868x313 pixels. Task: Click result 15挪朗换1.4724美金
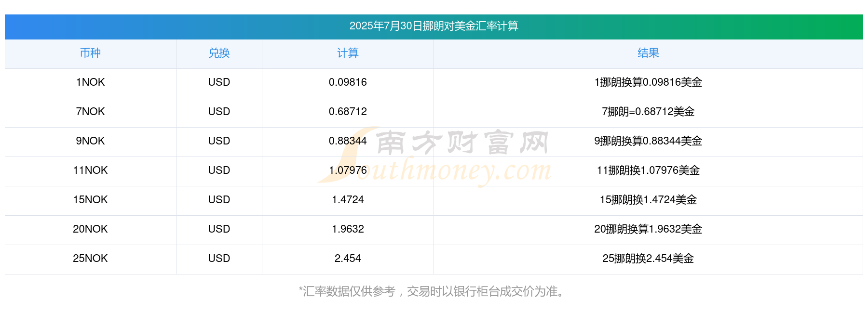coord(648,200)
